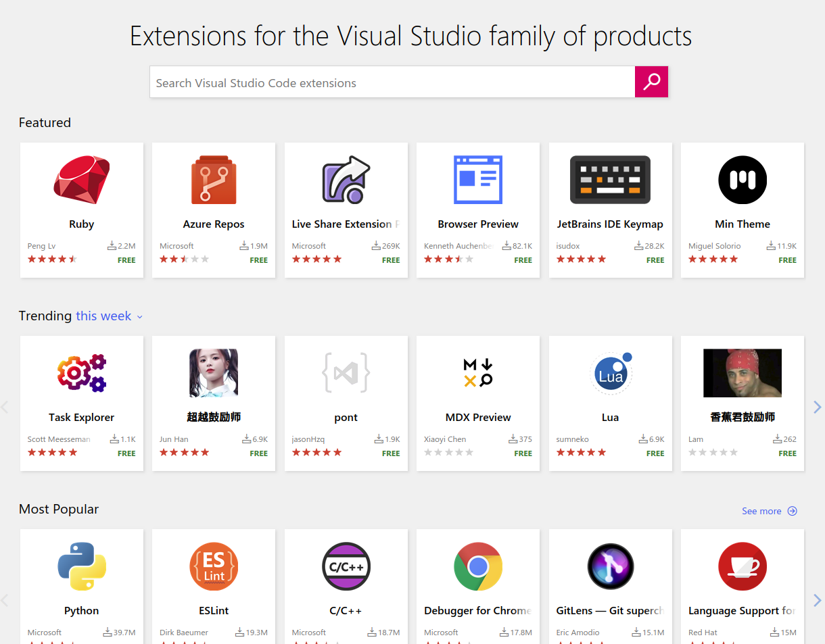Click the 'GitLens — Git superch' title
The width and height of the screenshot is (825, 644).
[x=610, y=611]
